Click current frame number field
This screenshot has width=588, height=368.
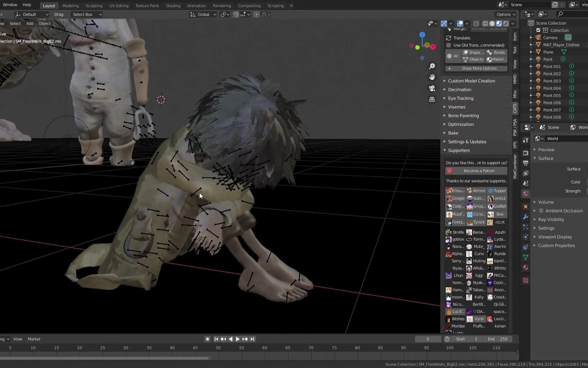(x=428, y=339)
